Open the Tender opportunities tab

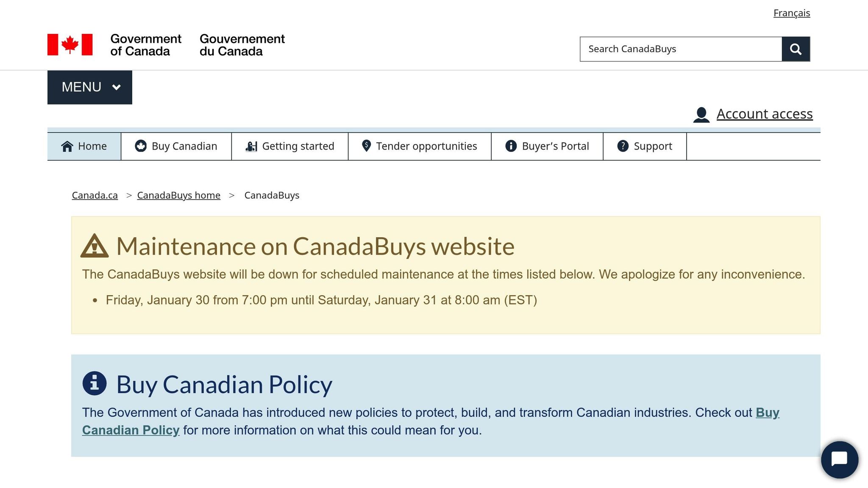pos(426,146)
